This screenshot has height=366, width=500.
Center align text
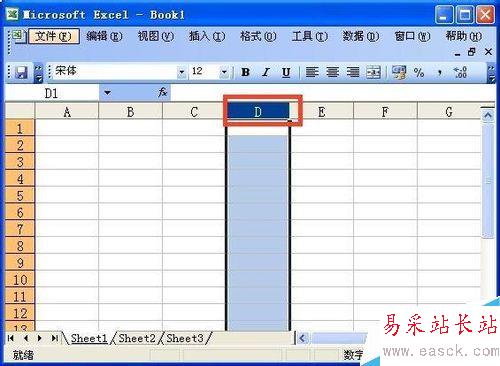pyautogui.click(x=332, y=72)
